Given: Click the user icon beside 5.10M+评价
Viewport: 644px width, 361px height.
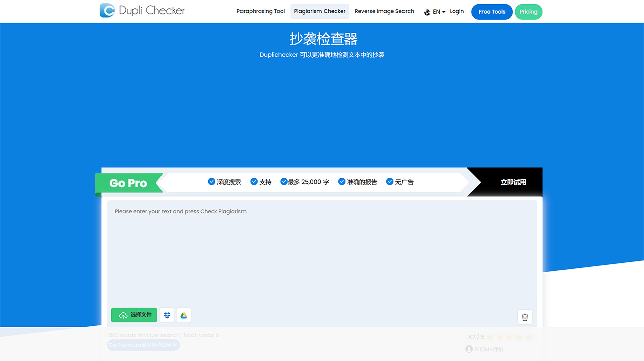Looking at the screenshot, I should 469,349.
